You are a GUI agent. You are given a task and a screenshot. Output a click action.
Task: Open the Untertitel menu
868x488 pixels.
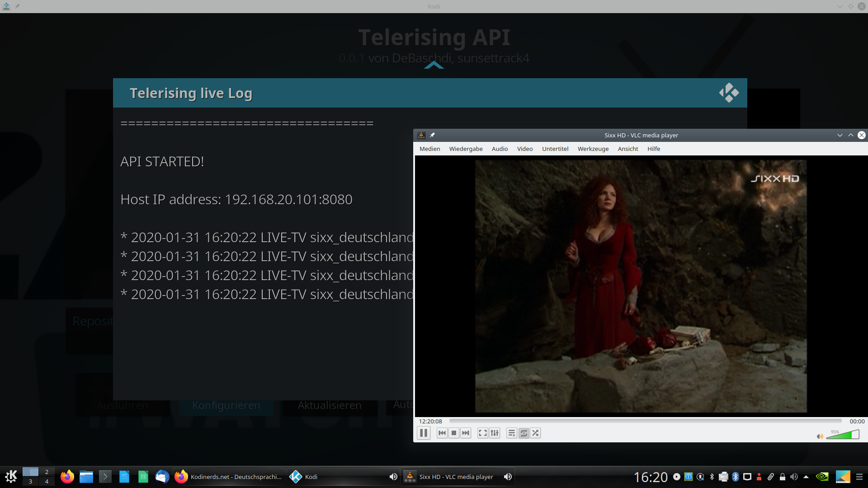[x=555, y=149]
